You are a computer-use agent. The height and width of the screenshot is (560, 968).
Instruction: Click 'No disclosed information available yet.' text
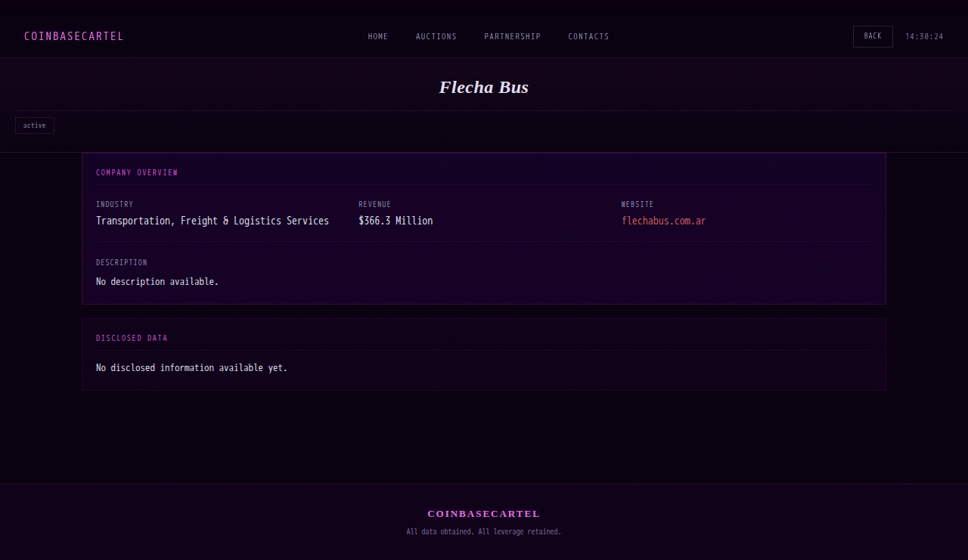click(x=191, y=367)
